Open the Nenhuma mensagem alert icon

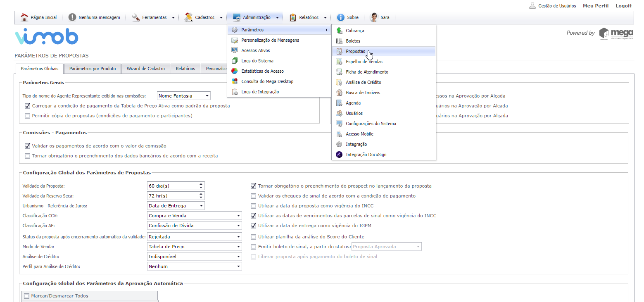pyautogui.click(x=72, y=17)
